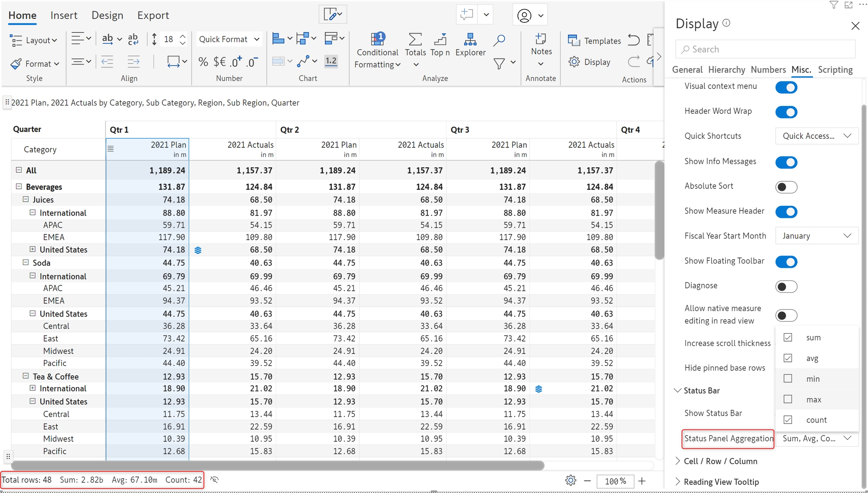Increase decimal places icon
This screenshot has height=493, width=868.
pyautogui.click(x=236, y=62)
